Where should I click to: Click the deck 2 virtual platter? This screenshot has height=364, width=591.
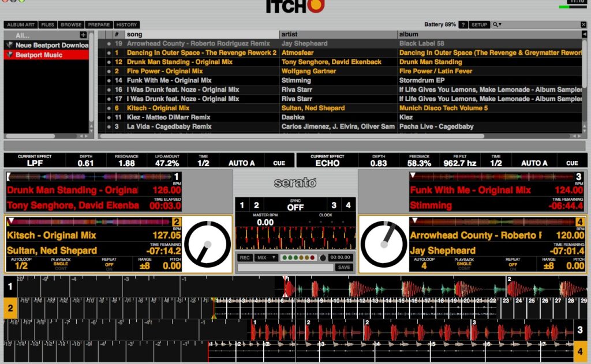(207, 243)
